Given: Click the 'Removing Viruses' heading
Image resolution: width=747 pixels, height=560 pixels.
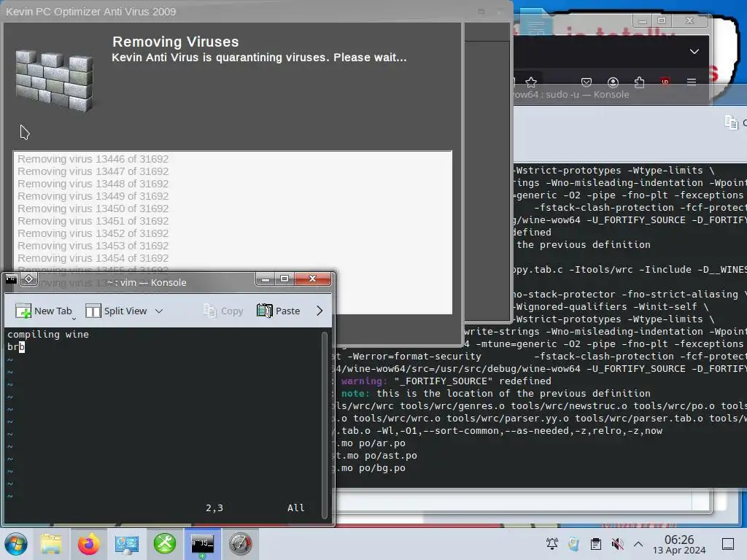Looking at the screenshot, I should [x=175, y=42].
